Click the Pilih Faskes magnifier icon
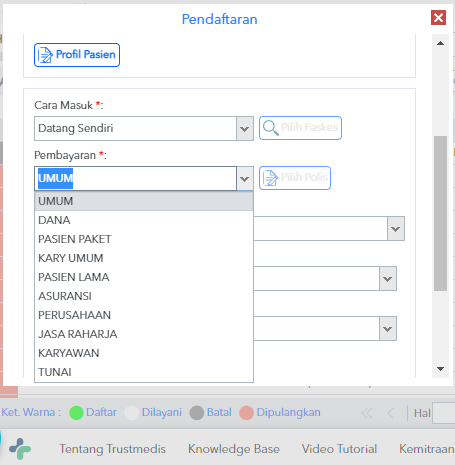The height and width of the screenshot is (465, 455). (x=270, y=128)
